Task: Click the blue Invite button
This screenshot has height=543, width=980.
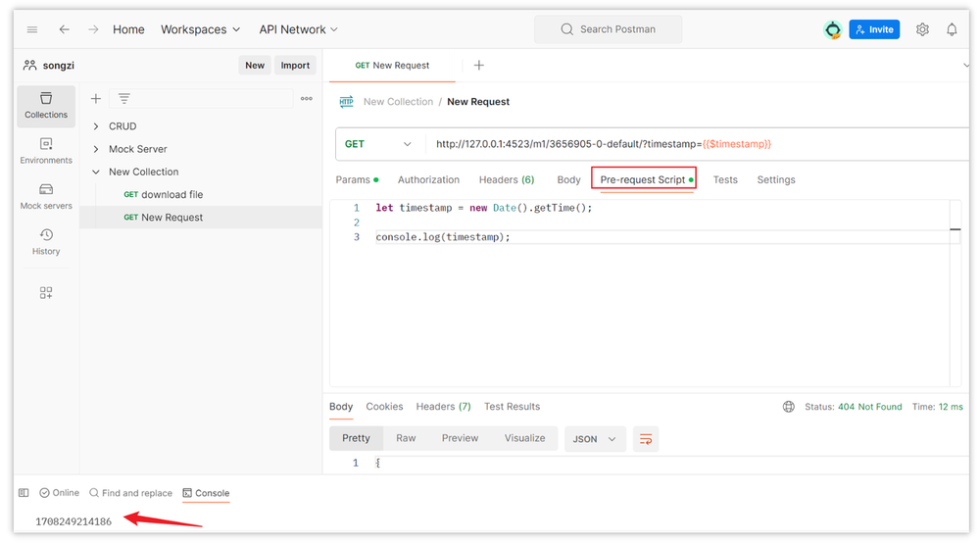Action: [x=874, y=29]
